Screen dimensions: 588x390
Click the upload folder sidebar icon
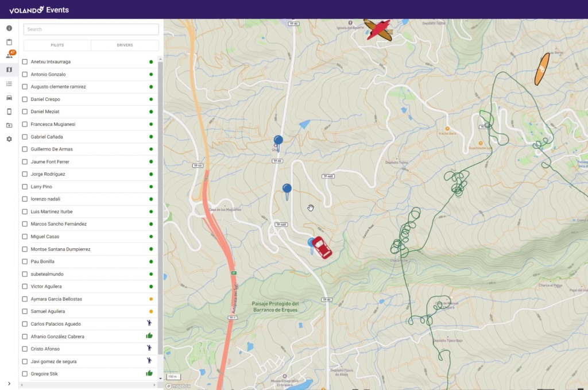point(9,125)
